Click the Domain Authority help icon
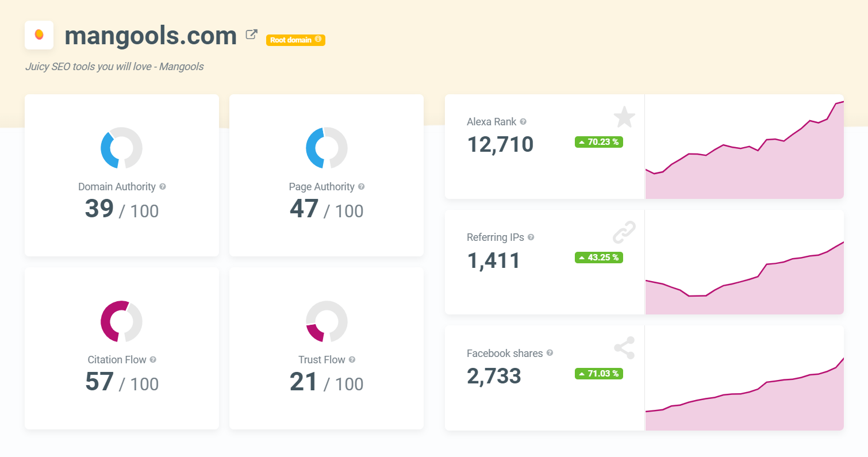868x457 pixels. (x=163, y=187)
